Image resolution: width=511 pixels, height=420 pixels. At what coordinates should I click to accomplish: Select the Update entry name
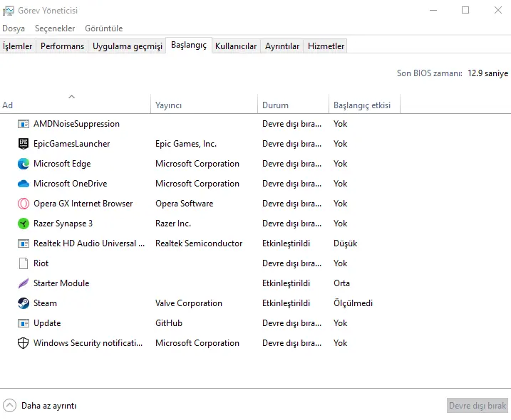(47, 323)
